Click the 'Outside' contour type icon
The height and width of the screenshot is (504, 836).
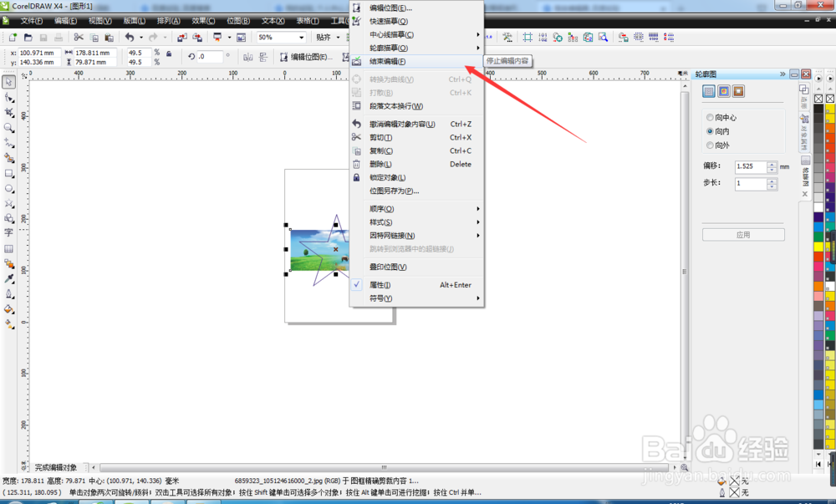[x=738, y=92]
